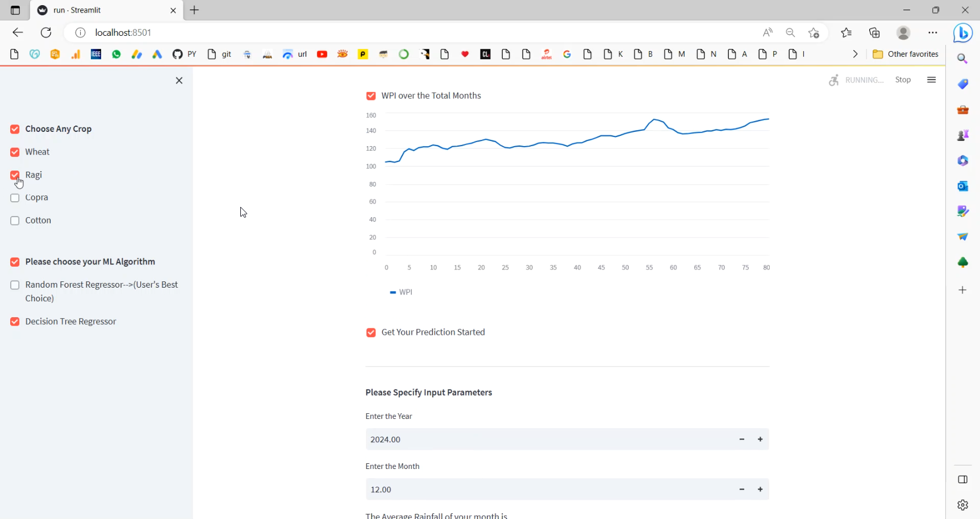Screen dimensions: 980x519
Task: Close the sidebar with the X
Action: tap(179, 80)
